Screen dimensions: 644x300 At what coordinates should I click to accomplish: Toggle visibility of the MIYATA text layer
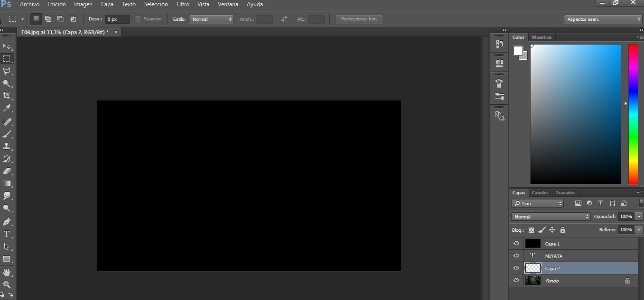[x=516, y=256]
